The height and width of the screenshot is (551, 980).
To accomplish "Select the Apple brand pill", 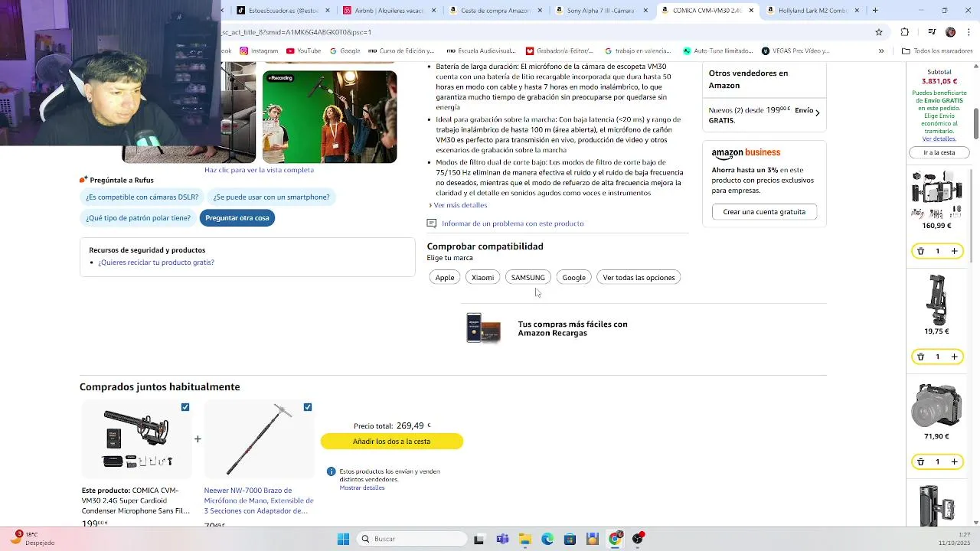I will 445,278.
